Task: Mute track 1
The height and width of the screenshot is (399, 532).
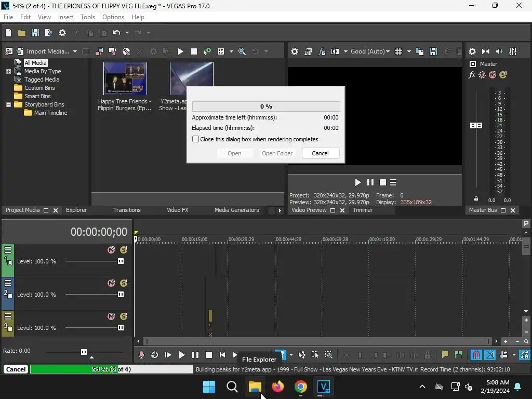Action: 111,250
